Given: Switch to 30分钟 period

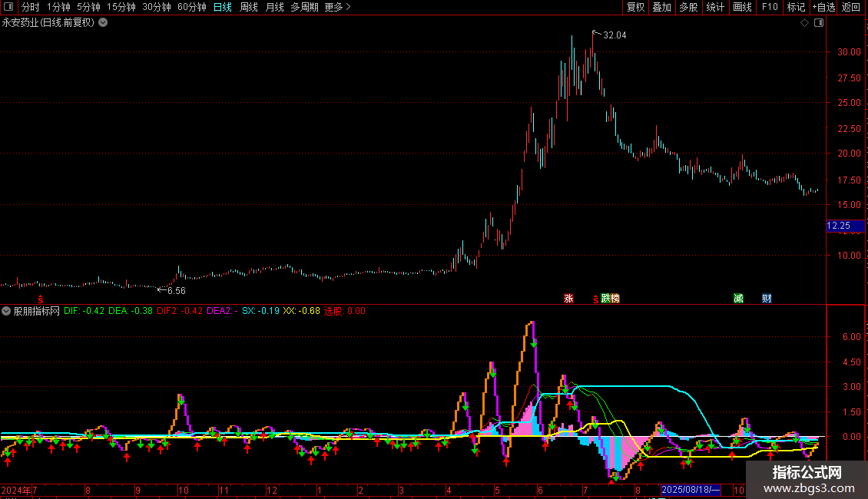Looking at the screenshot, I should (x=157, y=7).
